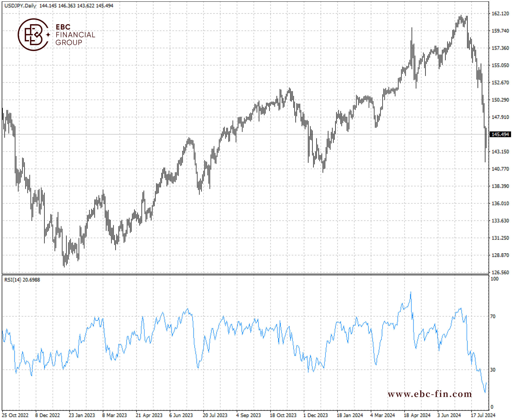
Task: Click the 25 Oct 2022 date label
Action: click(x=15, y=415)
